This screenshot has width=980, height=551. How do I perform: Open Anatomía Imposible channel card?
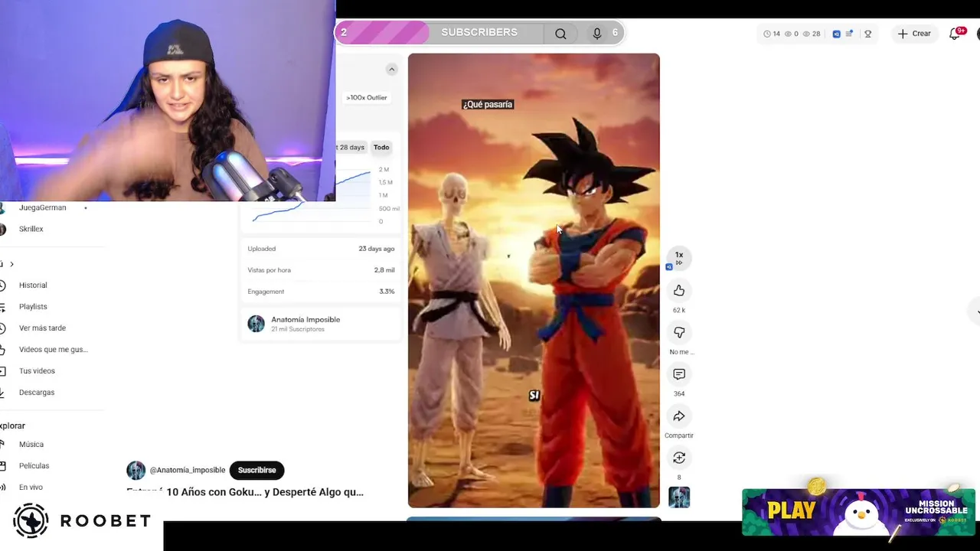click(320, 324)
